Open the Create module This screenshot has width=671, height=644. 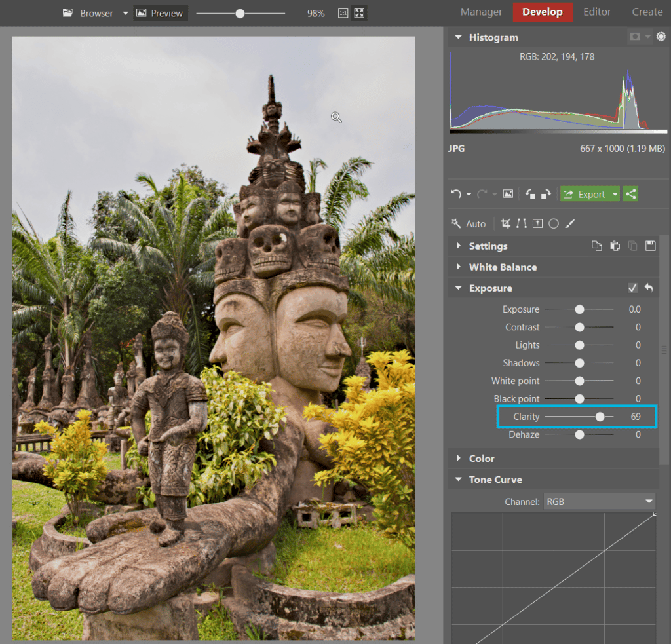coord(647,12)
